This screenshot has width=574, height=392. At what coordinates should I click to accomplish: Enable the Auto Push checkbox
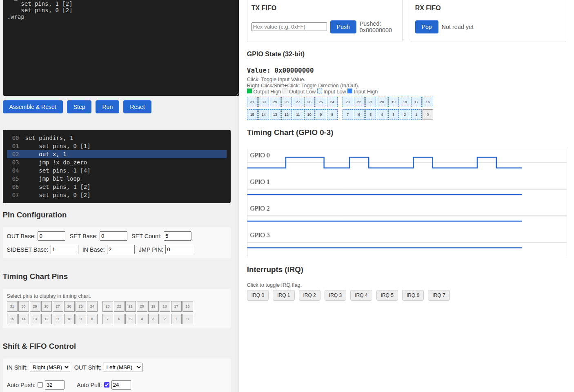[x=40, y=385]
